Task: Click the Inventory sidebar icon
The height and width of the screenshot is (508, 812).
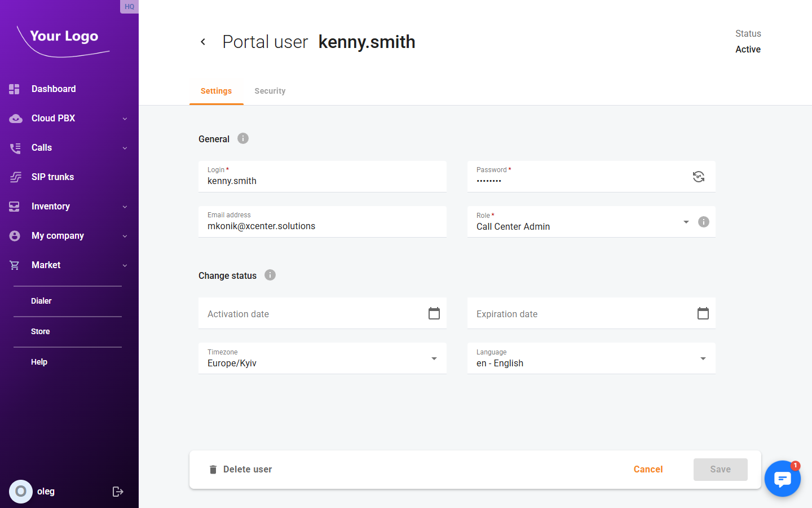Action: coord(15,206)
